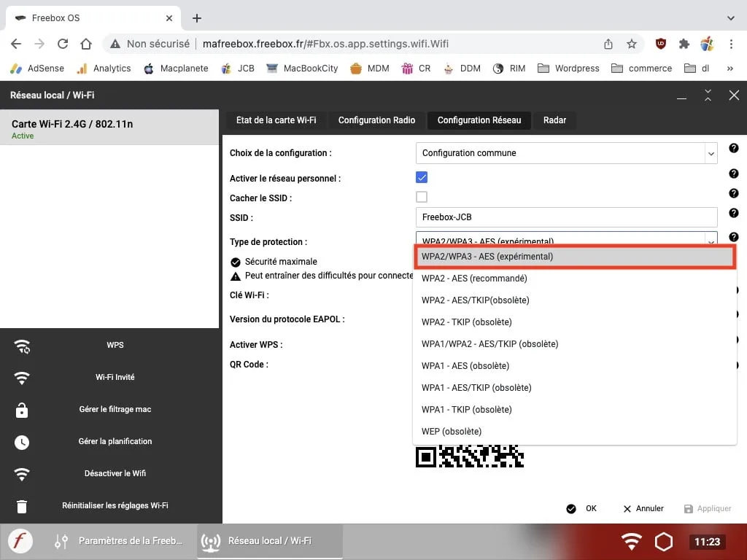Screen dimensions: 747x560
Task: Click the Désactiver le Wifi icon
Action: (x=21, y=474)
